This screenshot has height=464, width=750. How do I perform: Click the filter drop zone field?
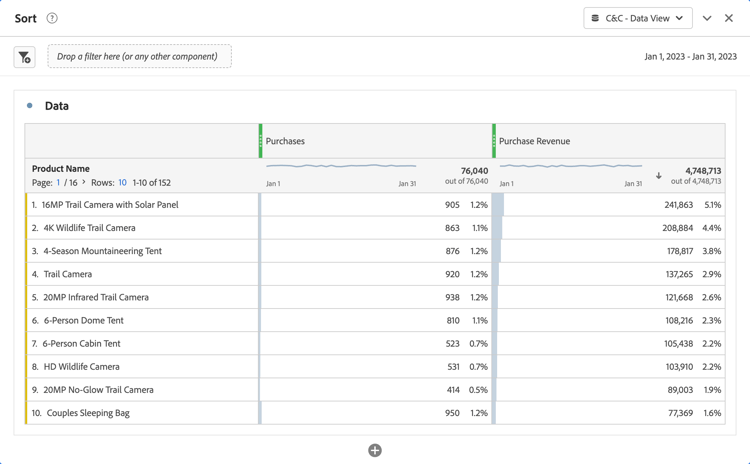[x=139, y=57]
